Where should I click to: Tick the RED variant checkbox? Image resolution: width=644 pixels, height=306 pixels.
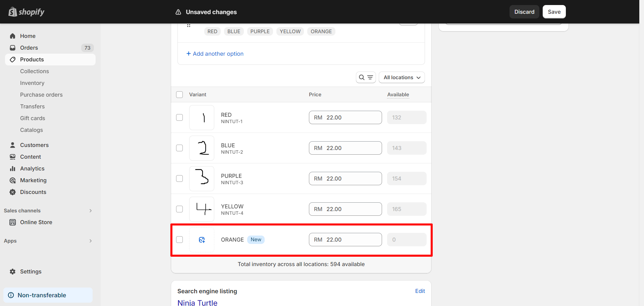(x=179, y=117)
